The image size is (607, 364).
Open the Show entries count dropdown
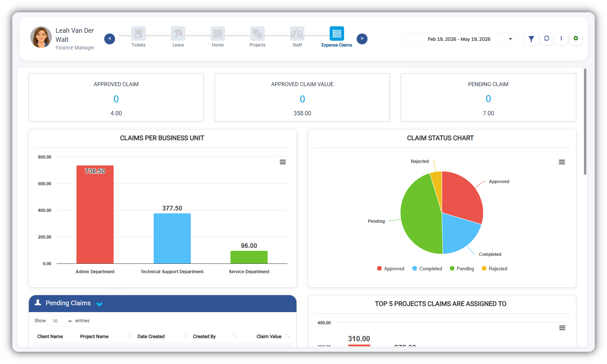point(61,321)
